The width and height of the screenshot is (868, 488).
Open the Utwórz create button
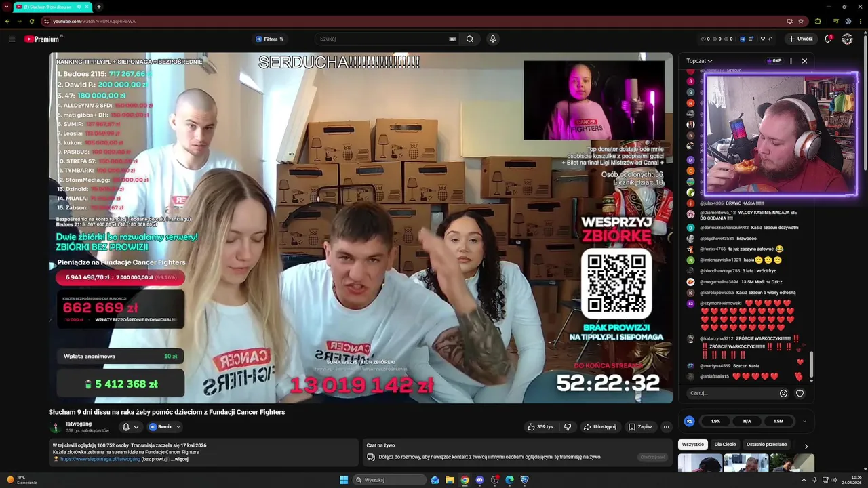coord(801,39)
